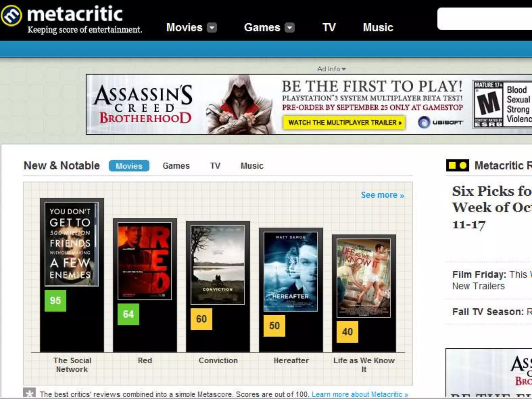Switch New & Notable to Games tab
532x399 pixels.
pos(176,166)
